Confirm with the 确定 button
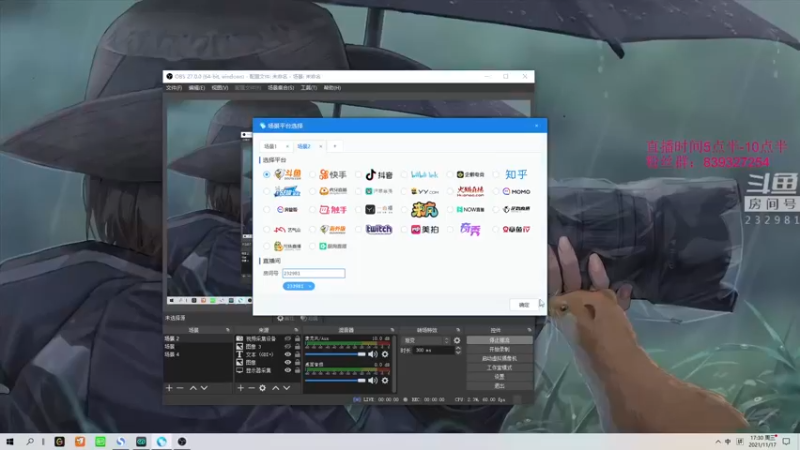Viewport: 800px width, 450px height. point(524,305)
